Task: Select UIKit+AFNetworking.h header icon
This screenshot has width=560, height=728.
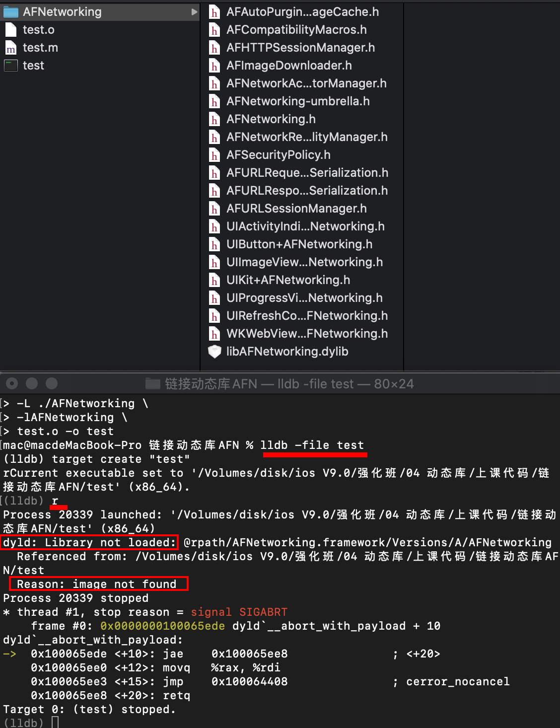Action: point(214,280)
